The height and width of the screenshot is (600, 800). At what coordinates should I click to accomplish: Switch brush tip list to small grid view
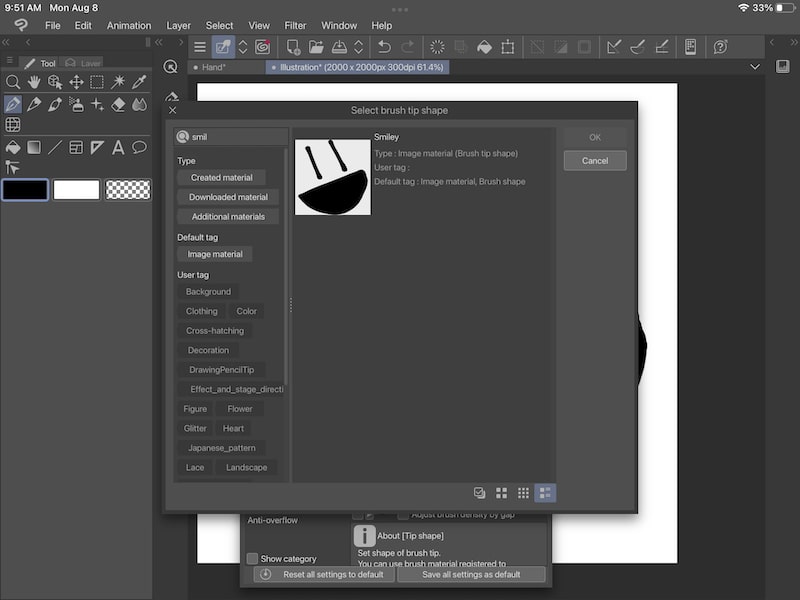tap(523, 492)
